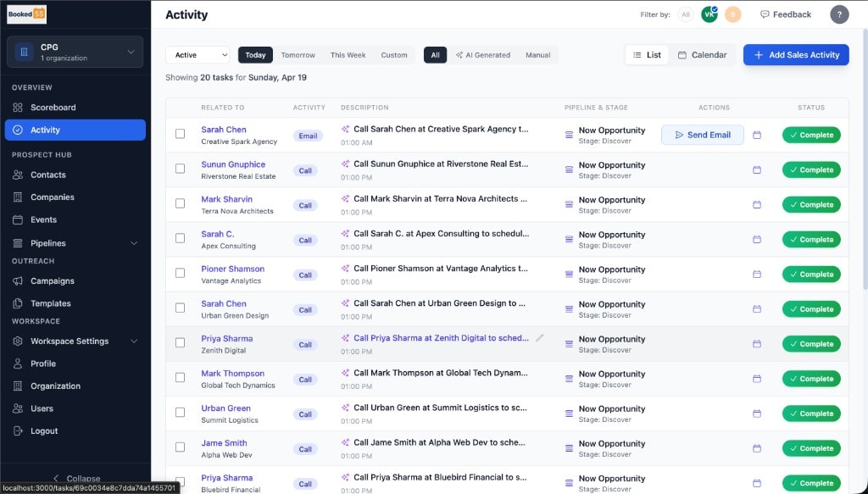Click pipeline stack icon in Jame Smith row
Image resolution: width=868 pixels, height=494 pixels.
point(569,448)
